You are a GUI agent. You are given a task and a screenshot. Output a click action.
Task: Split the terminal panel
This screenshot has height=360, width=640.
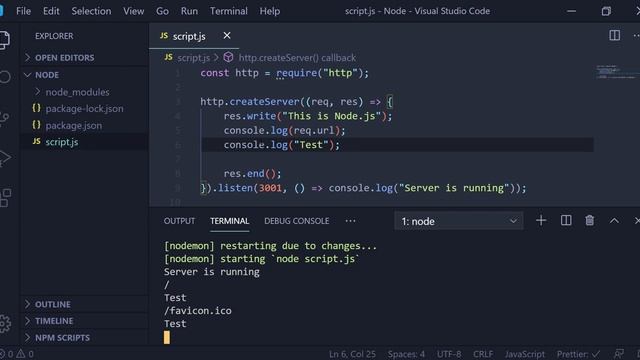tap(566, 220)
